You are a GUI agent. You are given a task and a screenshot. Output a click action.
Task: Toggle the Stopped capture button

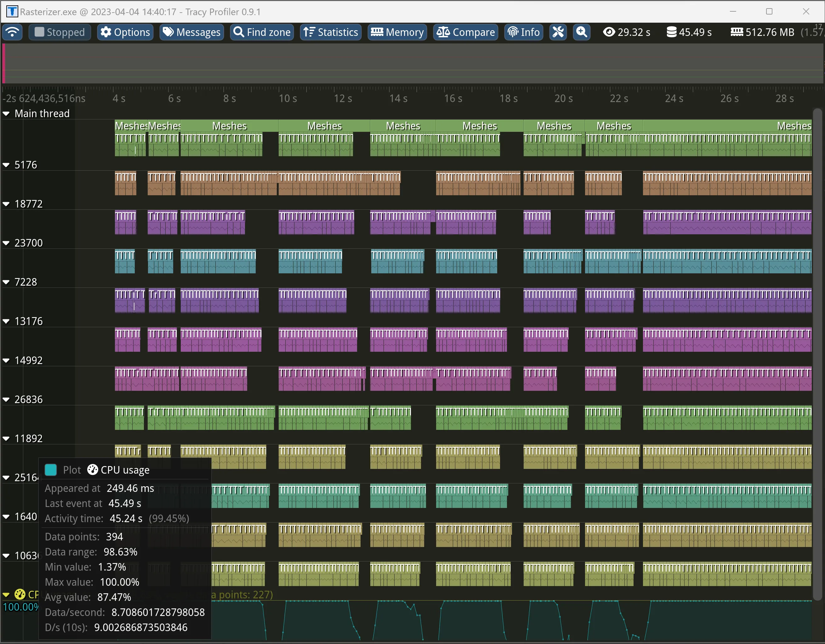point(60,32)
